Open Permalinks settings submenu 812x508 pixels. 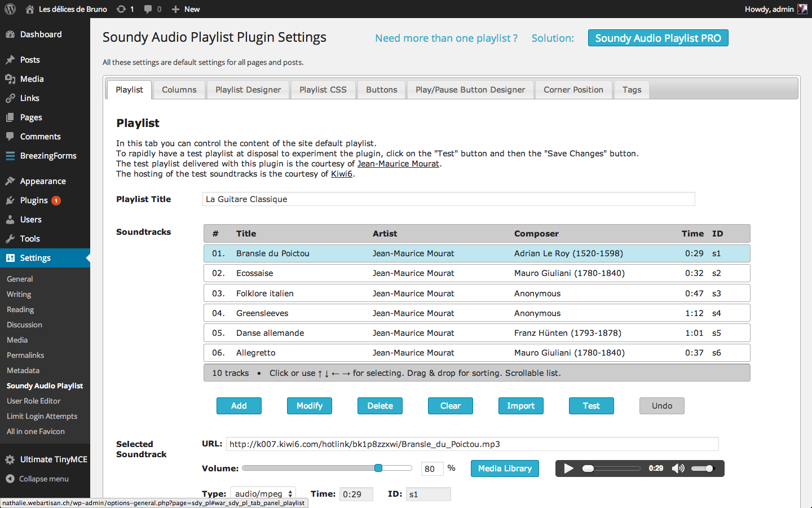(25, 355)
